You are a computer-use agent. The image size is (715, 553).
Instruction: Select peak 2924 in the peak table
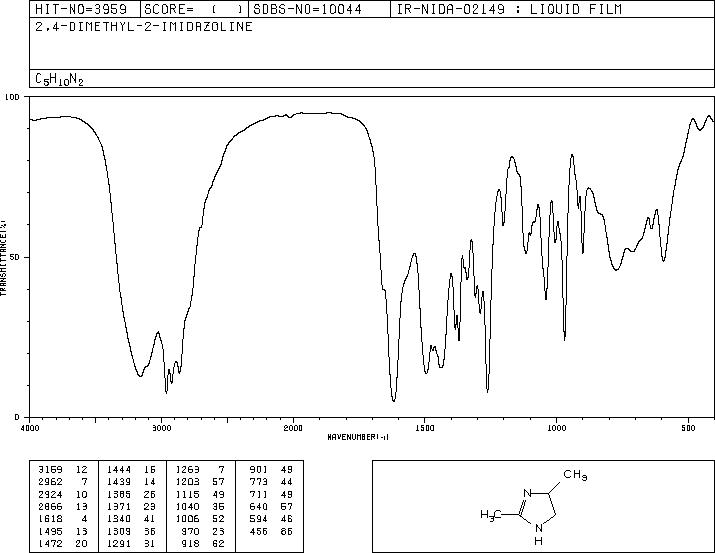coord(50,494)
